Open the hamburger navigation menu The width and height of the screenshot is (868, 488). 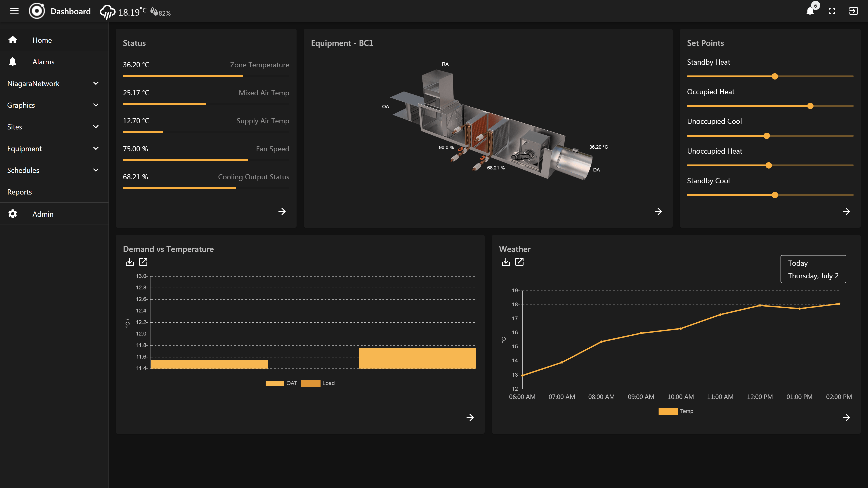(14, 11)
